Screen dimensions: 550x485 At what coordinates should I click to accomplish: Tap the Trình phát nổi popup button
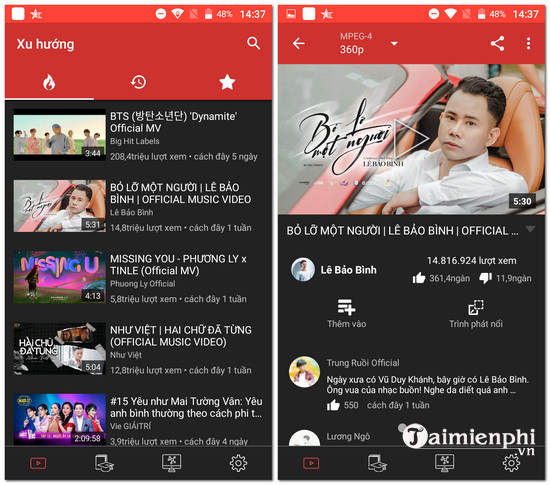pyautogui.click(x=476, y=314)
